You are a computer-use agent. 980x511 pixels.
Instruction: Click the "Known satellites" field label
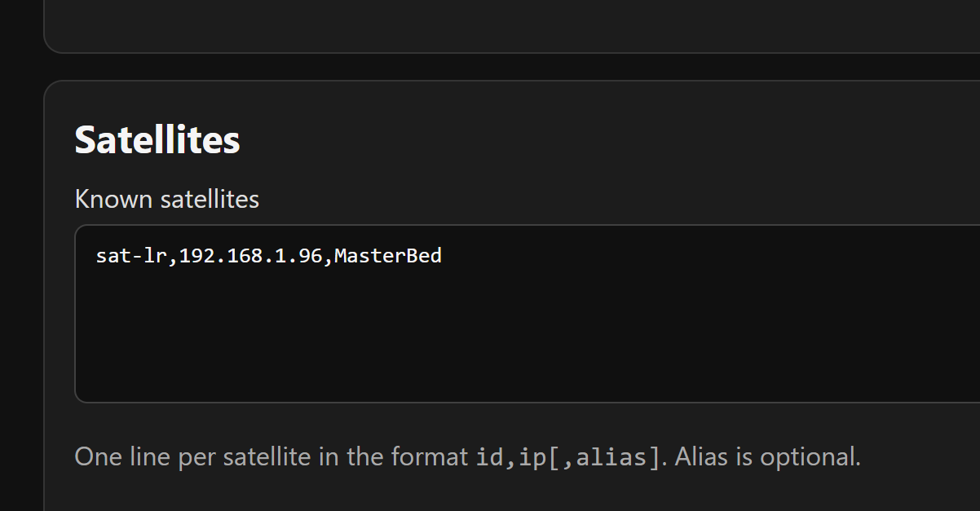click(x=166, y=199)
